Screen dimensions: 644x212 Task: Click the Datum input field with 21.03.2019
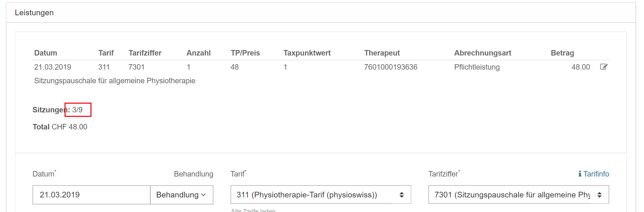(x=91, y=195)
